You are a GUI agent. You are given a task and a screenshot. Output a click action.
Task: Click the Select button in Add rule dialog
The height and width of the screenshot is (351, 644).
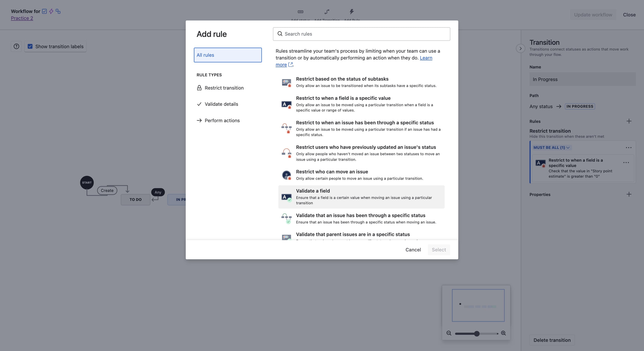(x=439, y=250)
